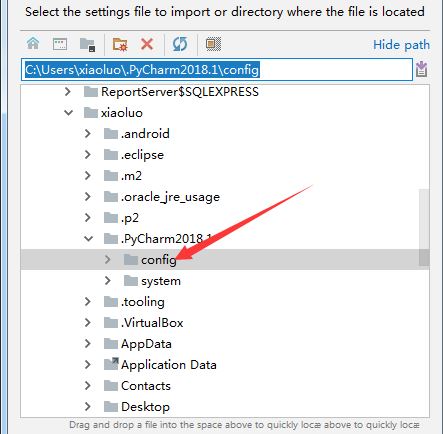Click the vertical scrollbar thumb

click(424, 227)
